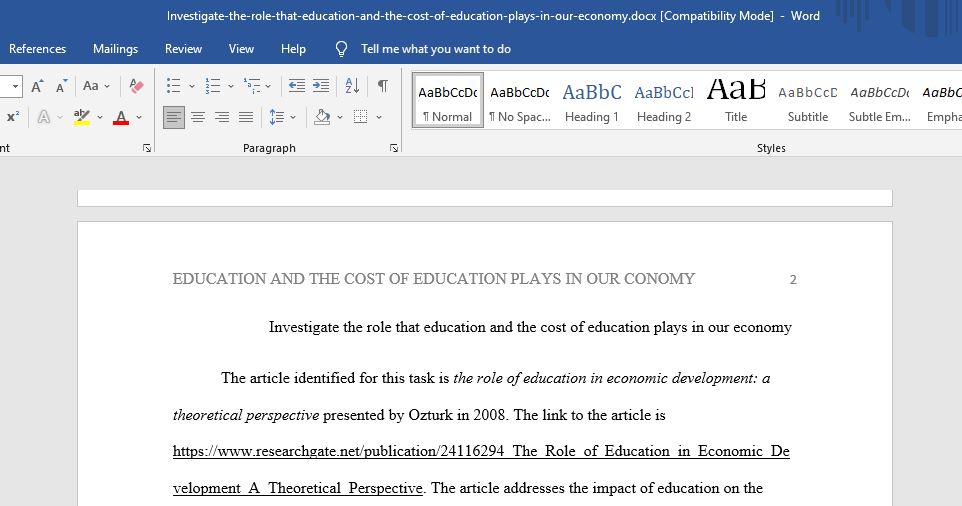
Task: Open font size combo box arrow
Action: 15,86
